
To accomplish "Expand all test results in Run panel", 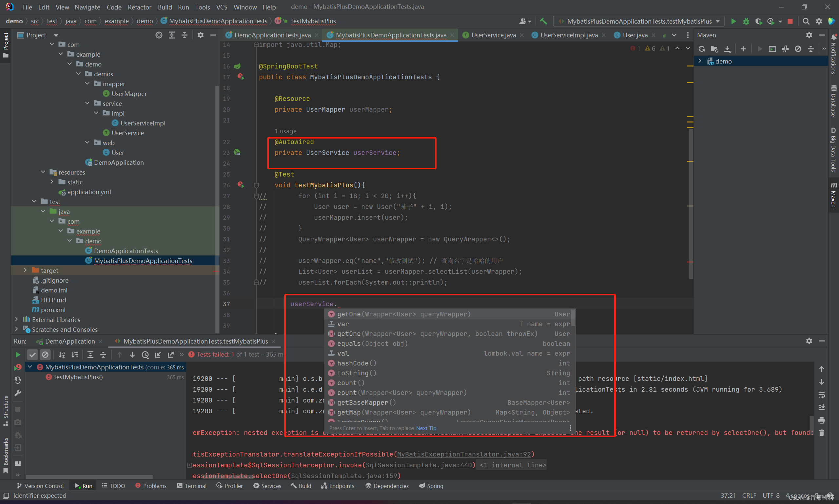I will click(90, 355).
